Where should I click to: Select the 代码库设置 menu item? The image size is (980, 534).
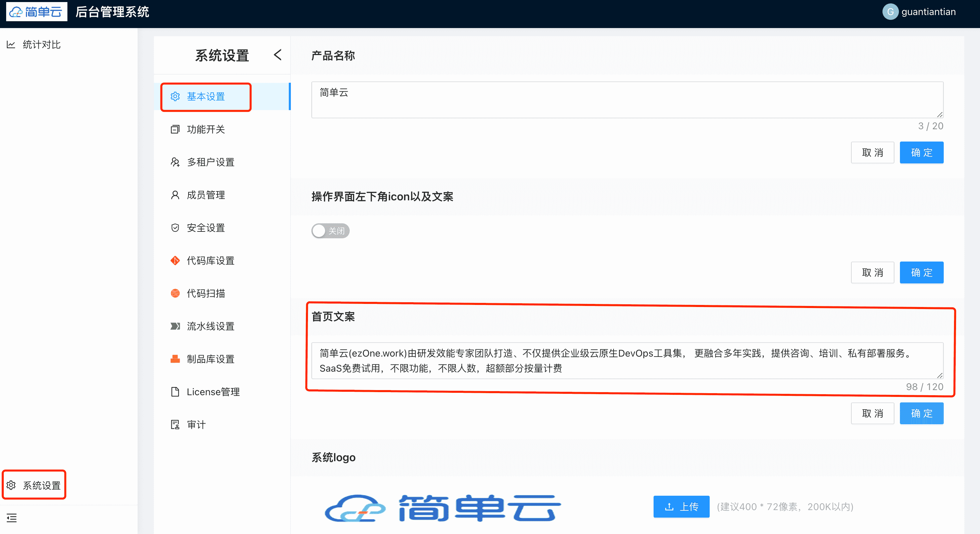tap(222, 261)
